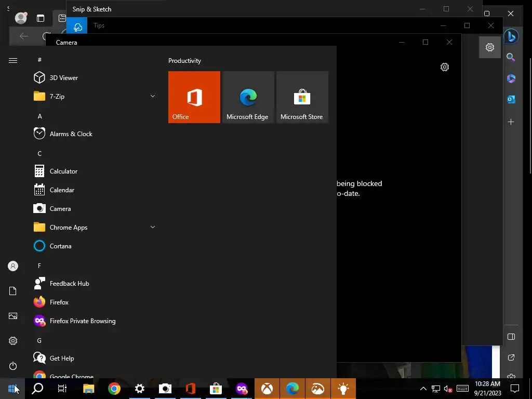Switch to Camera app on taskbar
The image size is (532, 399).
coord(165,389)
